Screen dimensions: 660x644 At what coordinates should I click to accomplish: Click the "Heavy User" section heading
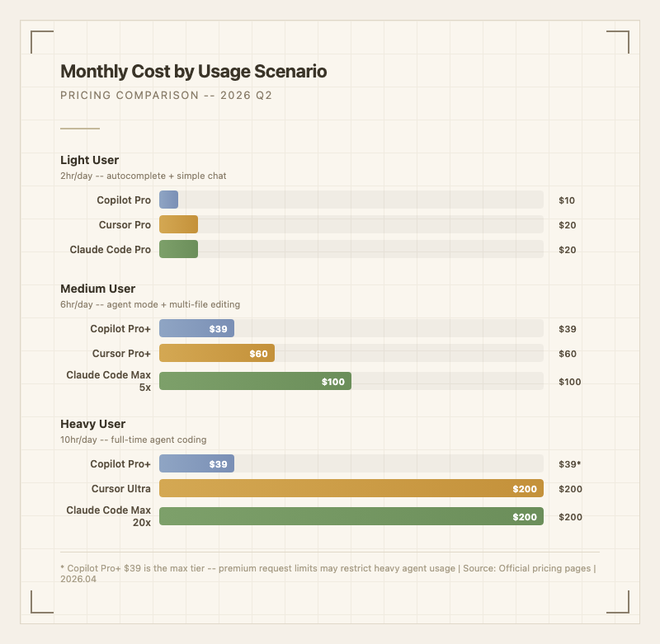(92, 424)
